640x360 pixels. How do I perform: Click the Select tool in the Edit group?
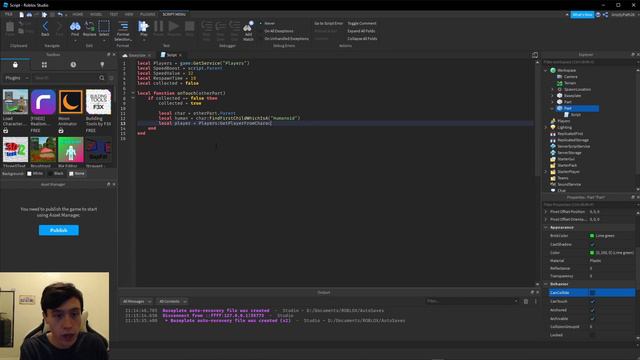(104, 27)
